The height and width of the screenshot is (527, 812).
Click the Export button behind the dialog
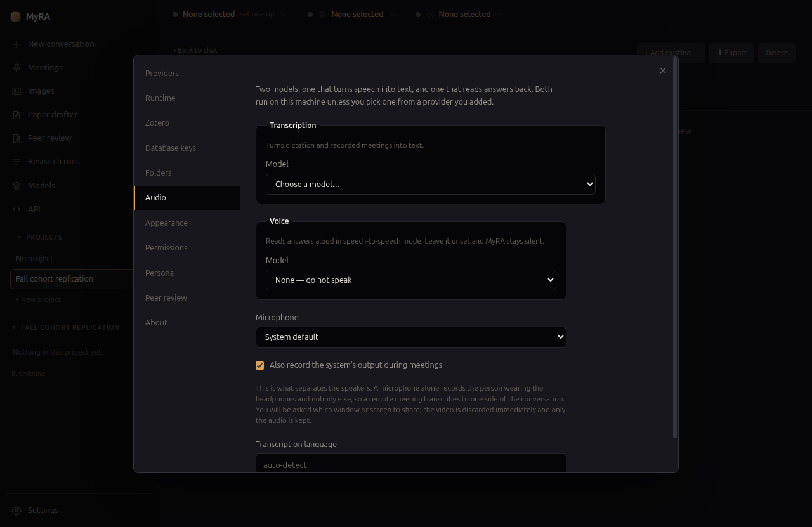pyautogui.click(x=731, y=53)
